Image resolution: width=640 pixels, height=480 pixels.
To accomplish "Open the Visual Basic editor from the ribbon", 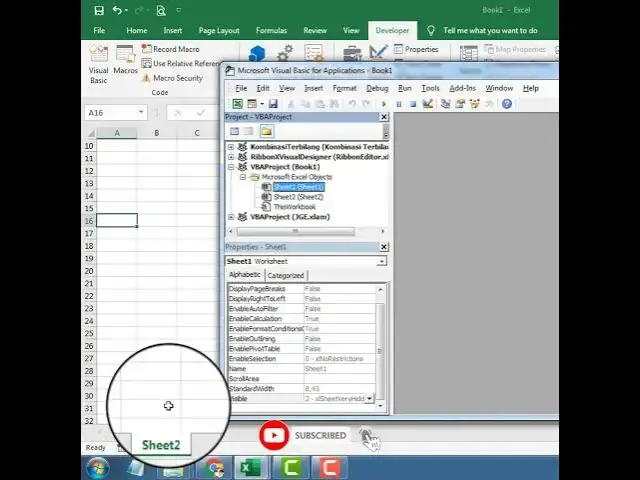I will (x=98, y=64).
